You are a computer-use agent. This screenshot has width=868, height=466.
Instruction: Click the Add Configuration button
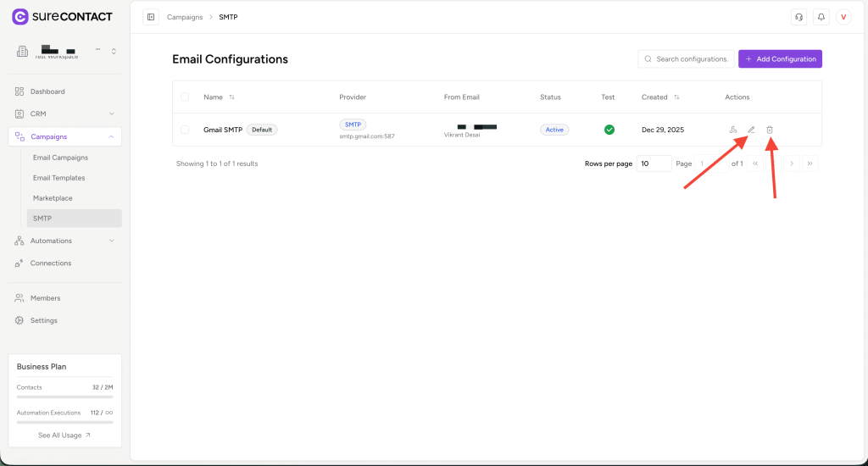[x=780, y=59]
